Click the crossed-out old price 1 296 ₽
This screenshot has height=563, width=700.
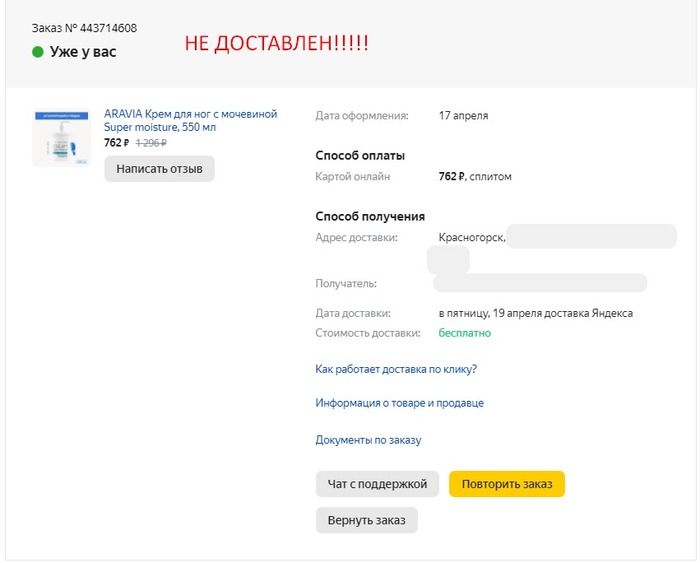pyautogui.click(x=151, y=143)
